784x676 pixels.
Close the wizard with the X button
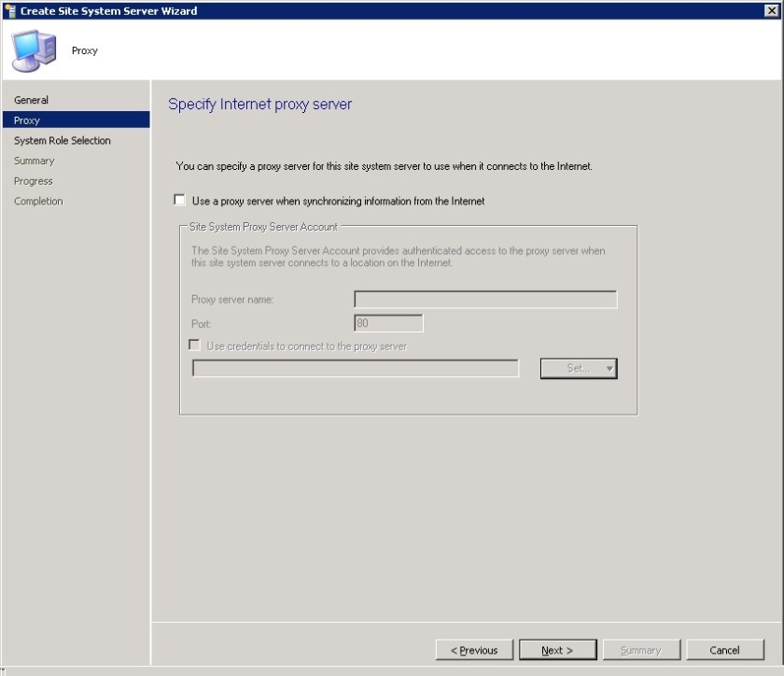(x=772, y=11)
